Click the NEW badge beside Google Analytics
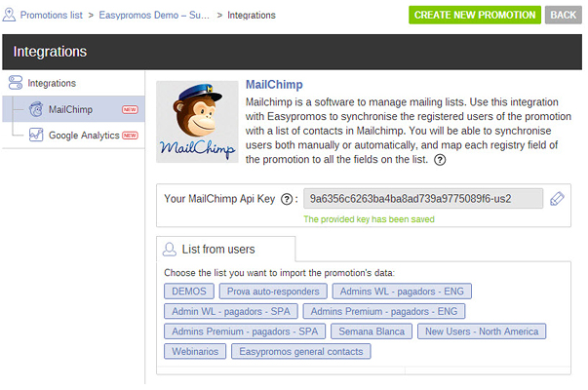The width and height of the screenshot is (588, 390). (130, 136)
